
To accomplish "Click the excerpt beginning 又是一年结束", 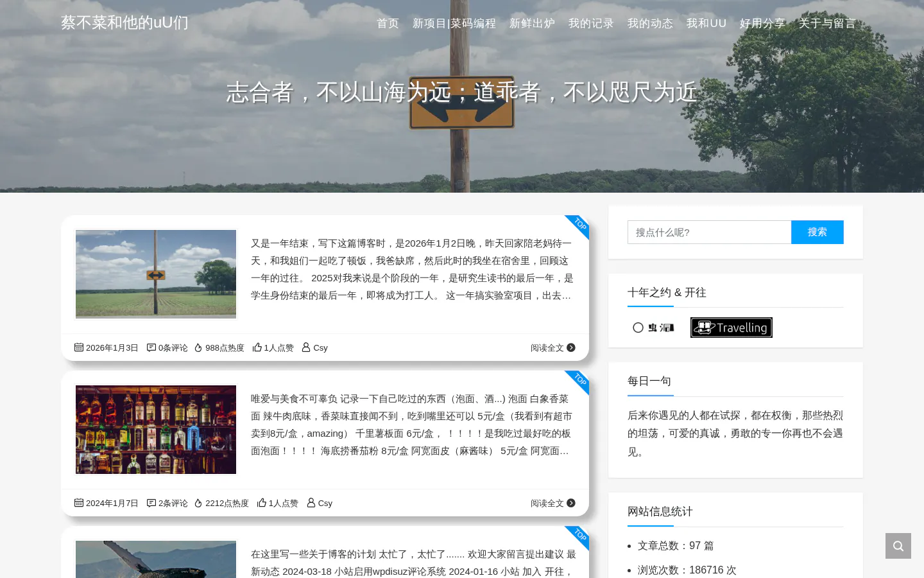I will [x=413, y=270].
